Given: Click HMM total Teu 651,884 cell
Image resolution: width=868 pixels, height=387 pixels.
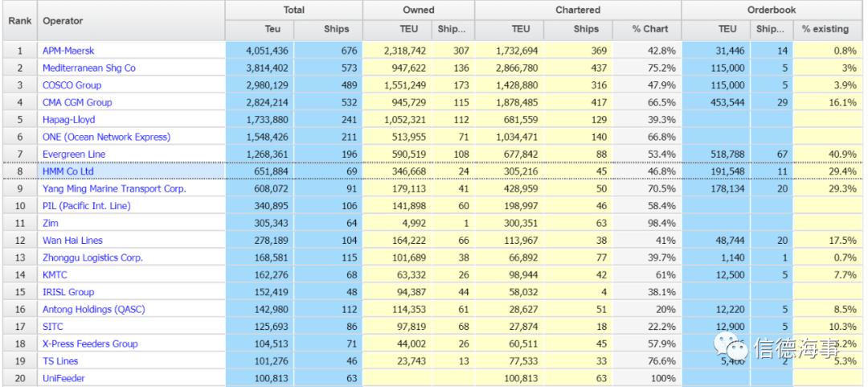Looking at the screenshot, I should click(x=260, y=171).
